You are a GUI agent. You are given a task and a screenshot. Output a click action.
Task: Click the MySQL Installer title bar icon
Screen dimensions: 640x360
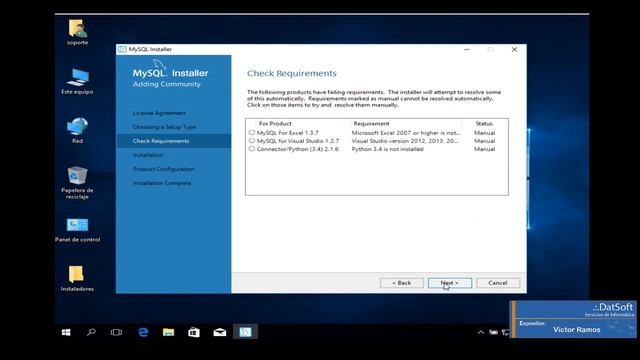[122, 49]
